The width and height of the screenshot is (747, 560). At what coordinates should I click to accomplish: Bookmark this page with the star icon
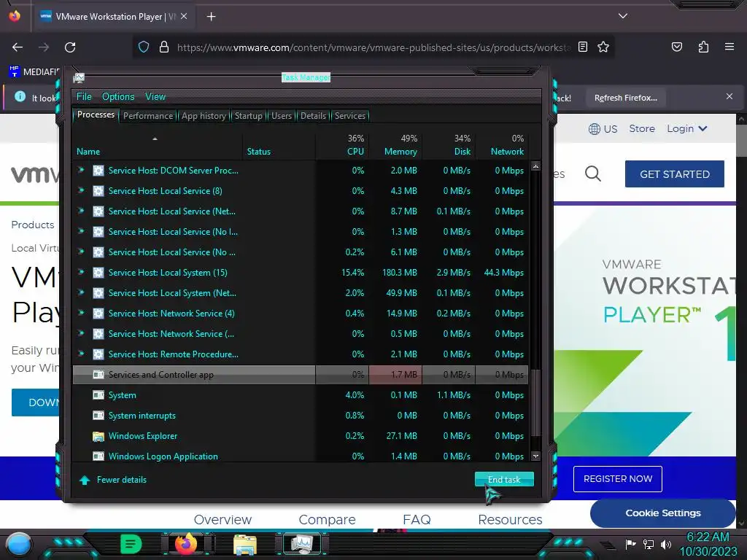[x=603, y=47]
